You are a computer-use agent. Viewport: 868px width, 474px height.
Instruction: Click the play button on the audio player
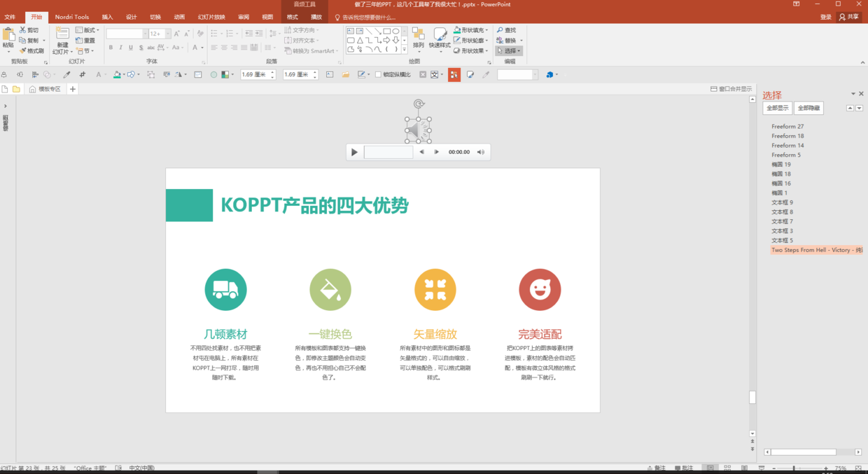pos(354,152)
